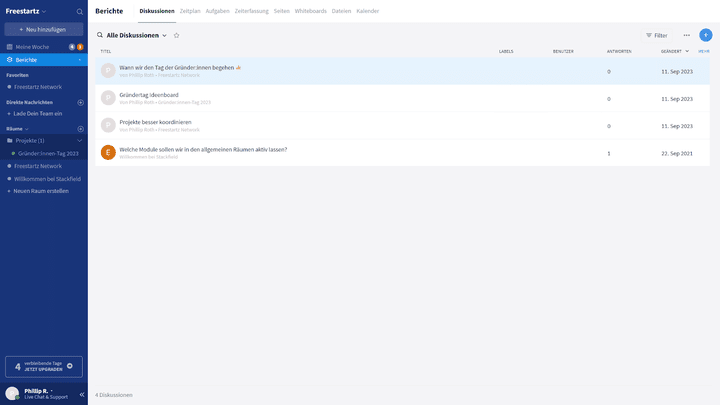Open the Whiteboards tab
The width and height of the screenshot is (720, 405).
click(x=310, y=11)
